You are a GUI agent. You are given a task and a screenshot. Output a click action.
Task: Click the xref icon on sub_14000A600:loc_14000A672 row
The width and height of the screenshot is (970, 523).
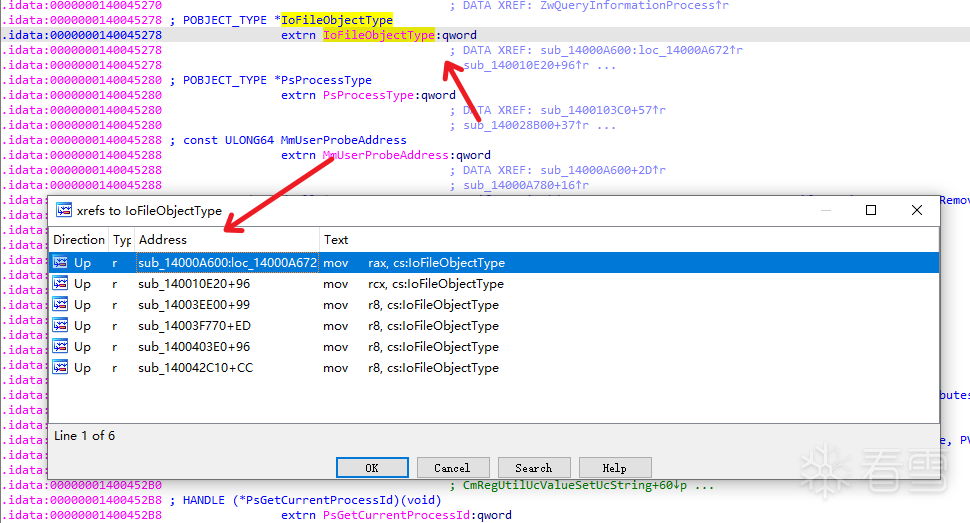60,262
